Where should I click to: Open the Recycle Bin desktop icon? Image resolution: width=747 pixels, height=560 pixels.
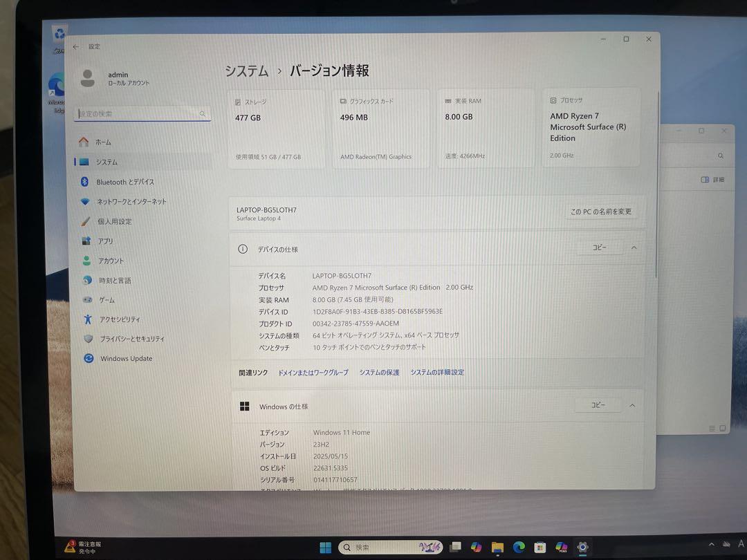(x=59, y=39)
